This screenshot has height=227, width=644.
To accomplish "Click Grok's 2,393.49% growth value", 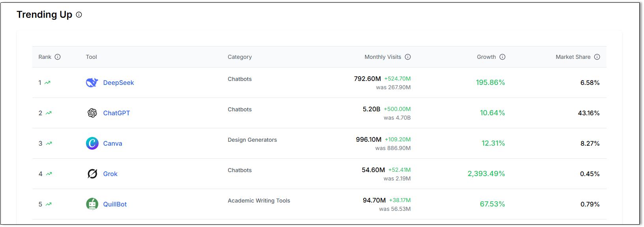I will tap(486, 174).
